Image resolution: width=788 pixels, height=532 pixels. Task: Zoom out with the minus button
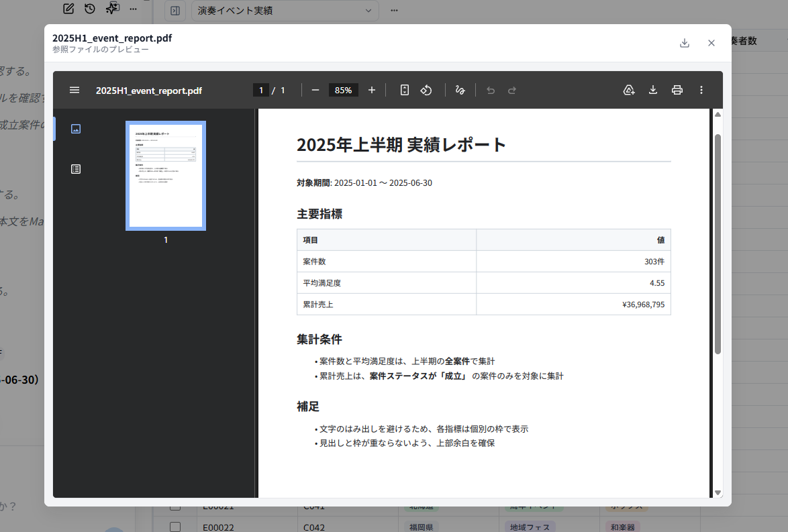[x=315, y=91]
